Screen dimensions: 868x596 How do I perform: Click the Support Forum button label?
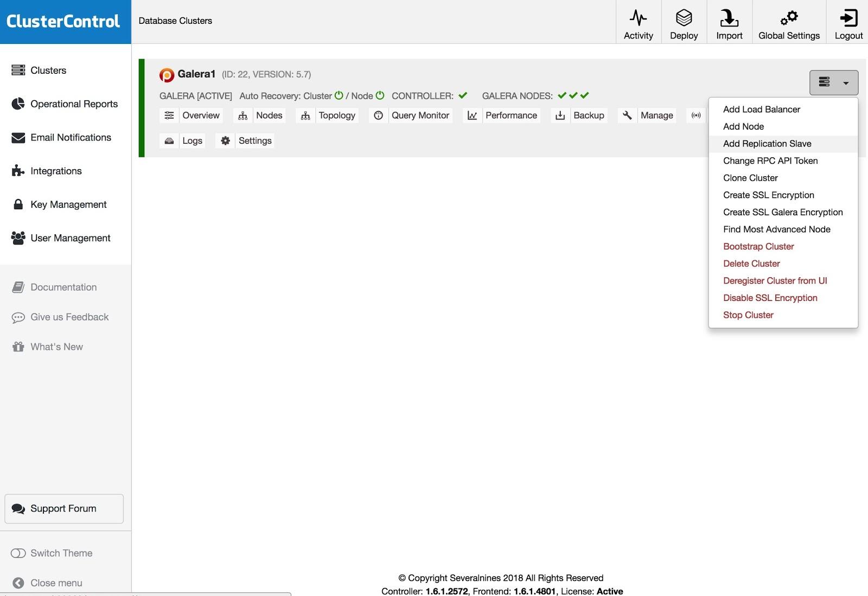point(63,509)
